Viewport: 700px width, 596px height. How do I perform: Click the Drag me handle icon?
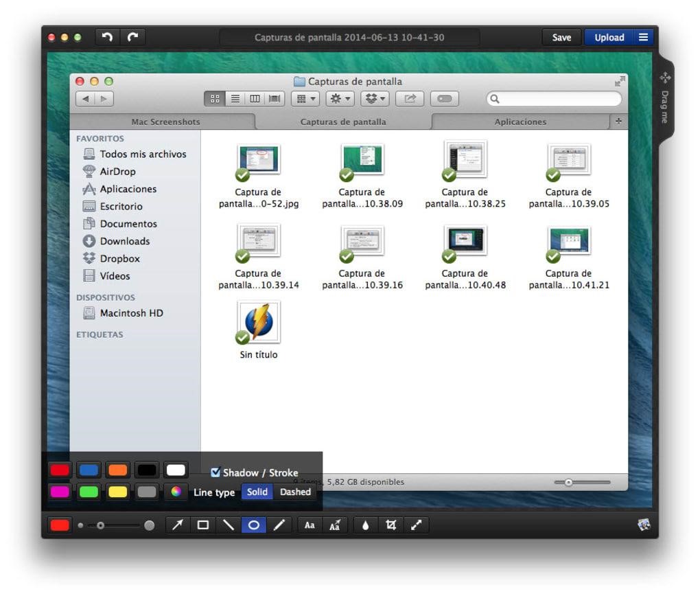665,78
